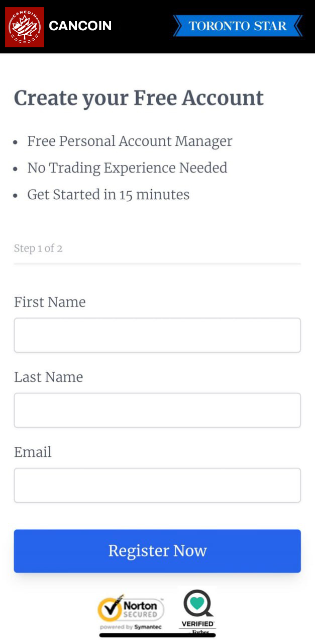Click the Register Now button
The width and height of the screenshot is (315, 644).
(157, 551)
